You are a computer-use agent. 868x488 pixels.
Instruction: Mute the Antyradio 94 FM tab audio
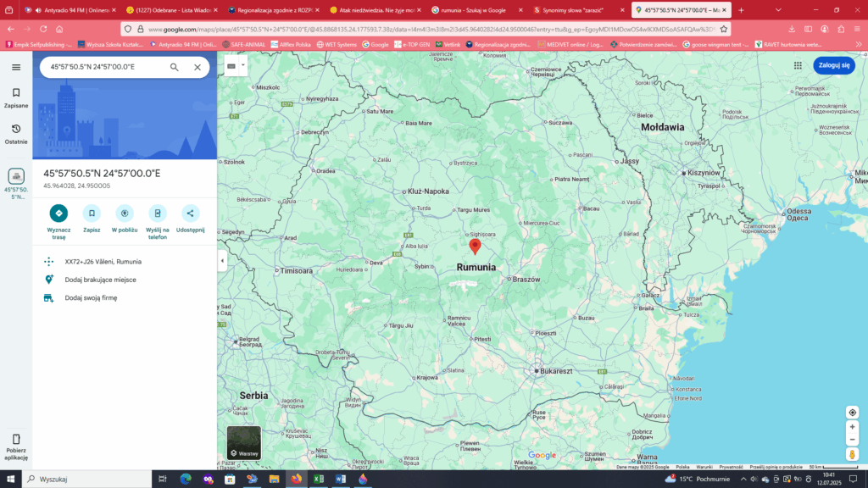tap(38, 10)
